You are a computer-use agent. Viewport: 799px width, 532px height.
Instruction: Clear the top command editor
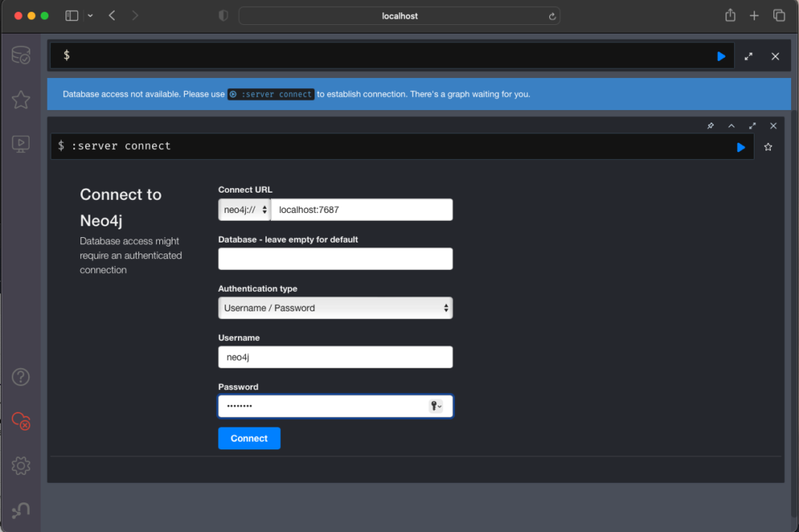pyautogui.click(x=775, y=57)
